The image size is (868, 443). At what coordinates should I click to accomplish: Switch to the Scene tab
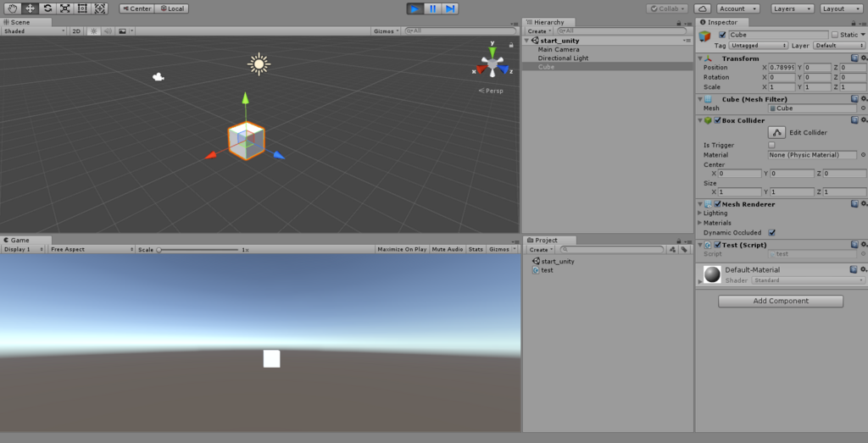(x=26, y=22)
